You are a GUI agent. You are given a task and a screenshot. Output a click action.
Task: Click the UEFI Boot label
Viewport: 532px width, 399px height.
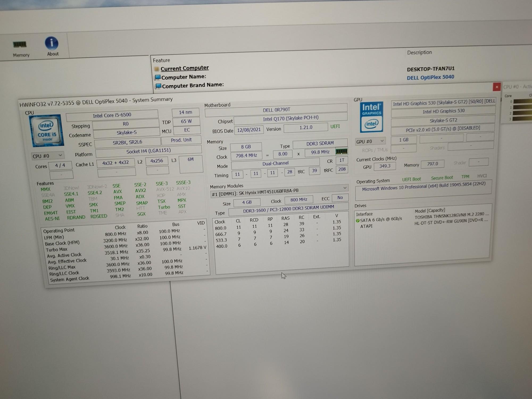(x=411, y=179)
